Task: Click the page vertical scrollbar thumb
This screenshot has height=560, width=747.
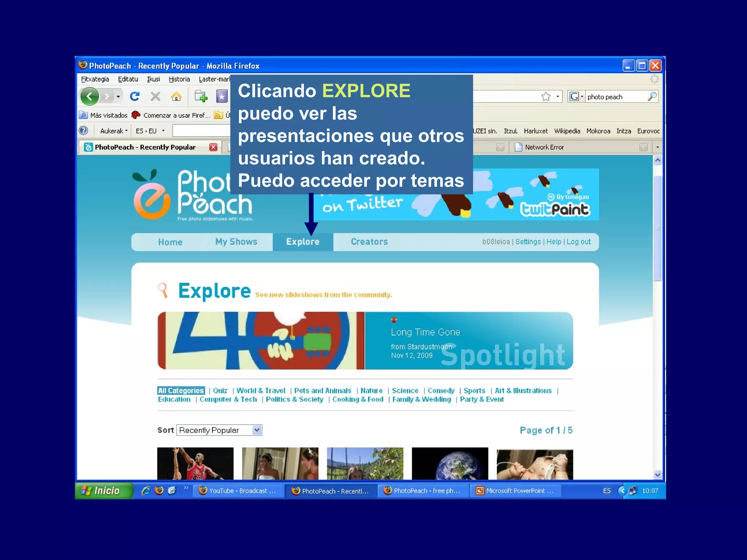Action: 657,228
